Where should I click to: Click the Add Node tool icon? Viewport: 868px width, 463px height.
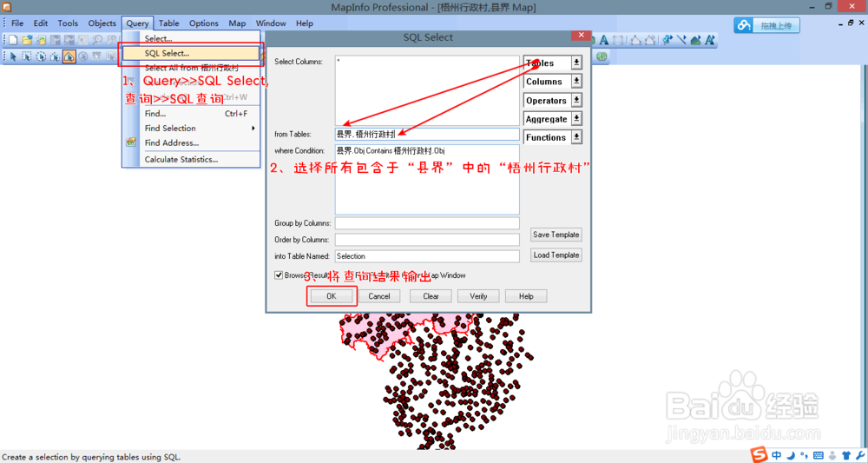(650, 40)
